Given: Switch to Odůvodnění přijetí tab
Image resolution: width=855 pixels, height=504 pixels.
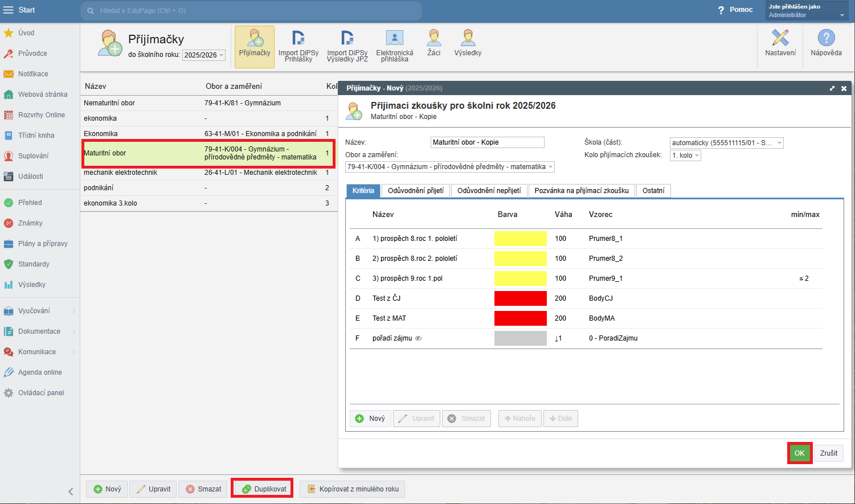Looking at the screenshot, I should [416, 191].
